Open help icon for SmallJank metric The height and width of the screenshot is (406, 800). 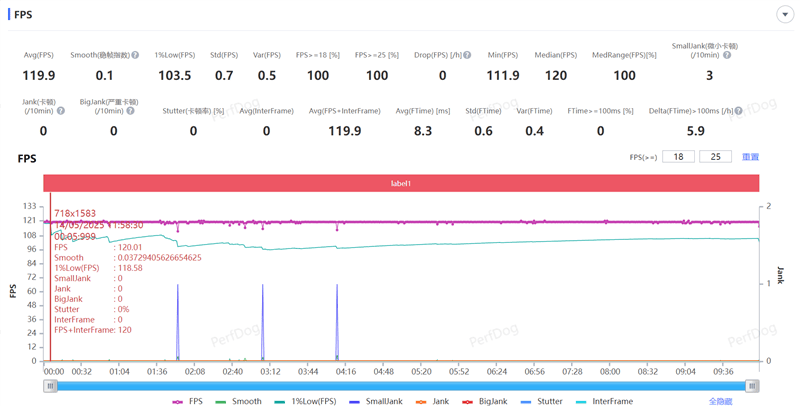726,56
